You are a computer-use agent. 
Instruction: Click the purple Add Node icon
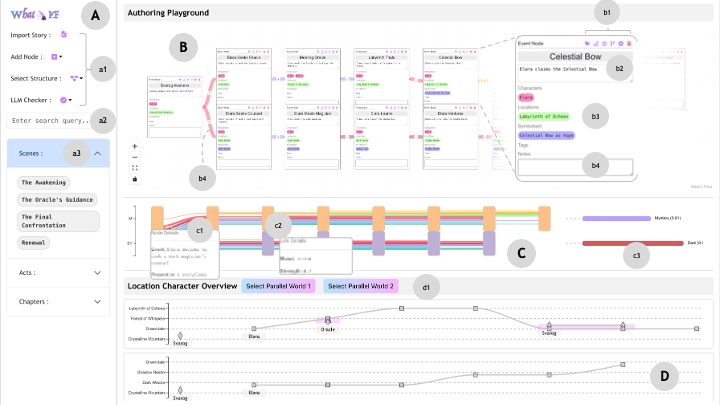point(54,56)
